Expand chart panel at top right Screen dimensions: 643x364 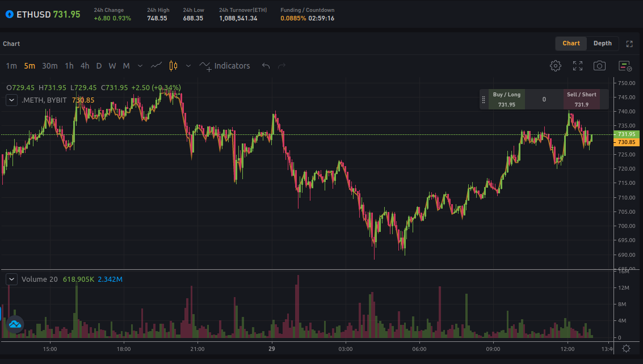[x=629, y=44]
